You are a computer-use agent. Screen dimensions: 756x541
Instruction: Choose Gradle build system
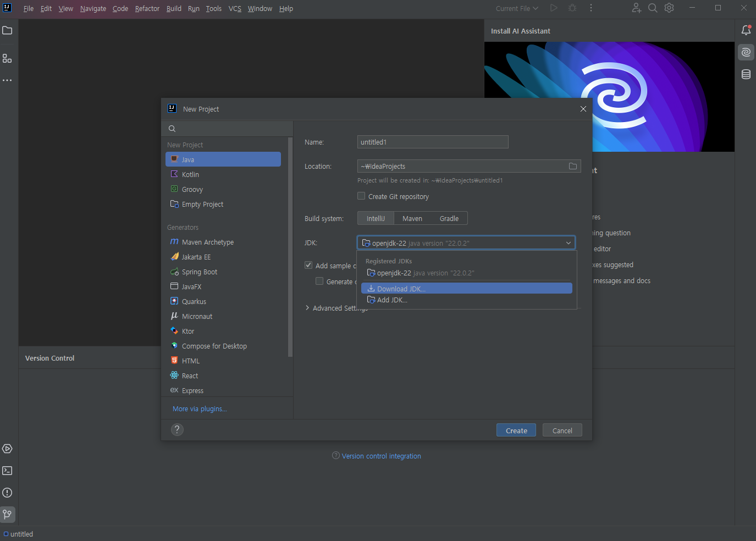pyautogui.click(x=449, y=218)
